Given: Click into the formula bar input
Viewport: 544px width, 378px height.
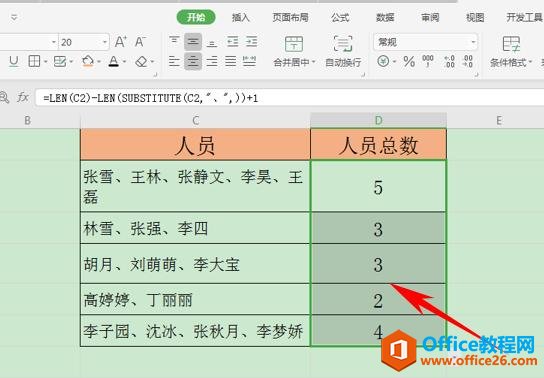Looking at the screenshot, I should [290, 98].
